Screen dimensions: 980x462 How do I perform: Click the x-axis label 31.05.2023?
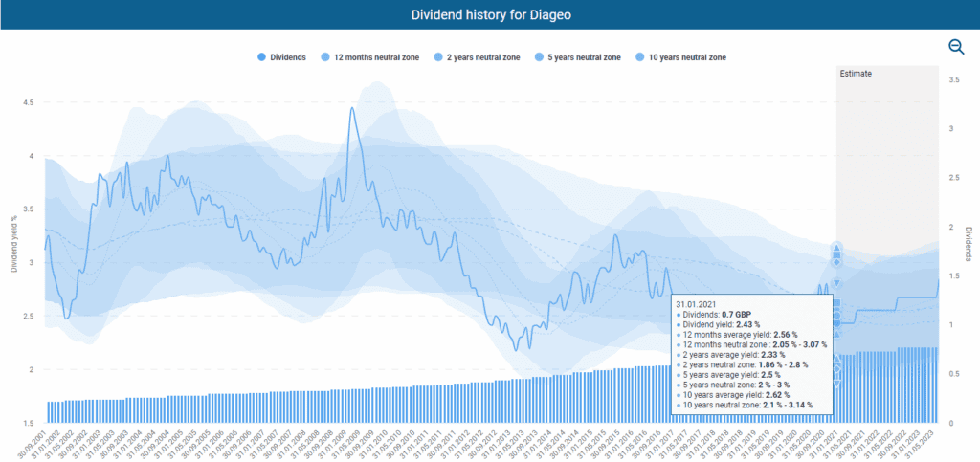920,444
